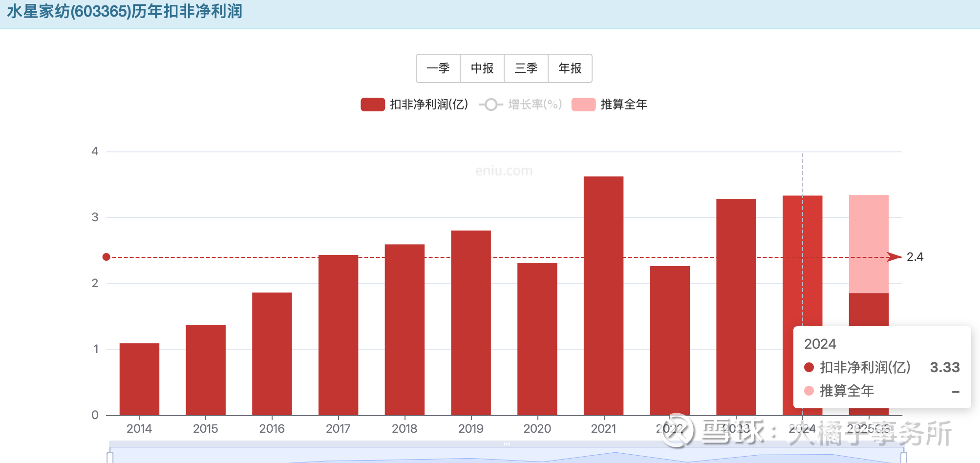Viewport: 980px width, 463px height.
Task: Choose the 年报 tab
Action: 570,68
